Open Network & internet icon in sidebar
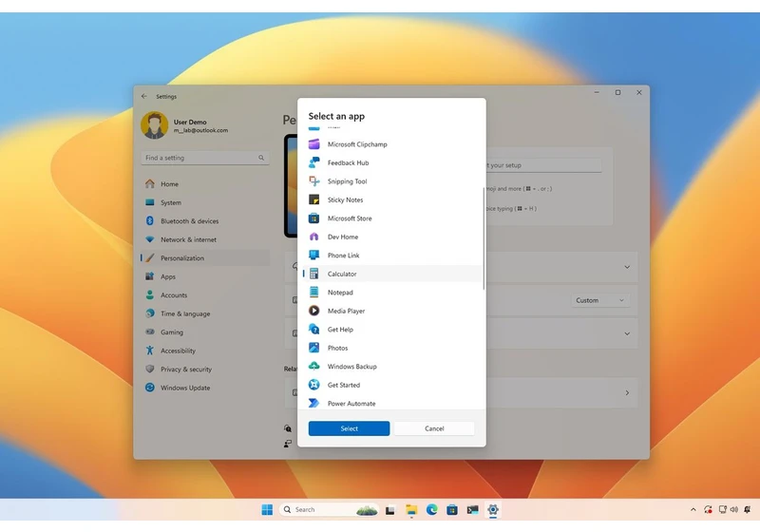760x532 pixels. coord(150,239)
